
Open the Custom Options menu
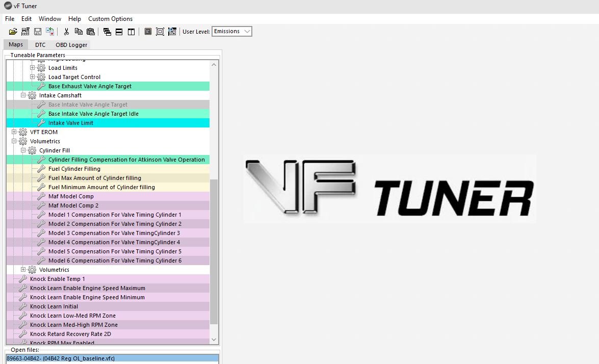[111, 19]
